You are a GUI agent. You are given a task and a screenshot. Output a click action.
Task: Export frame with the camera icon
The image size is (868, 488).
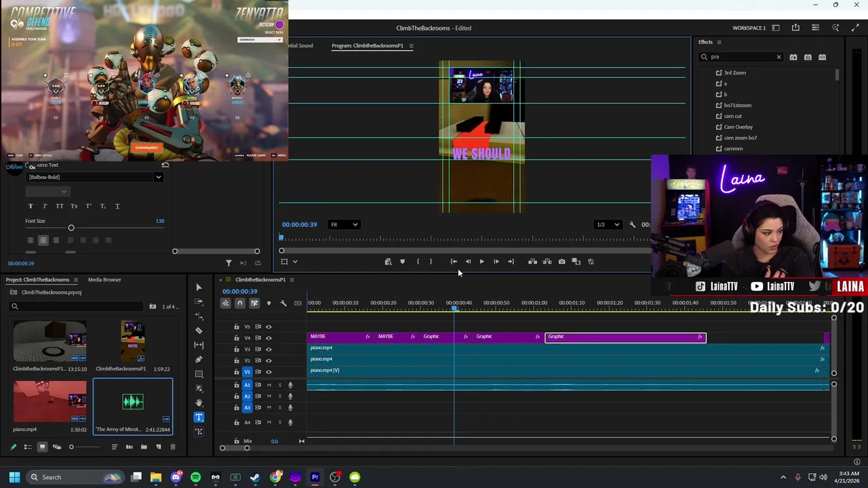click(x=561, y=262)
